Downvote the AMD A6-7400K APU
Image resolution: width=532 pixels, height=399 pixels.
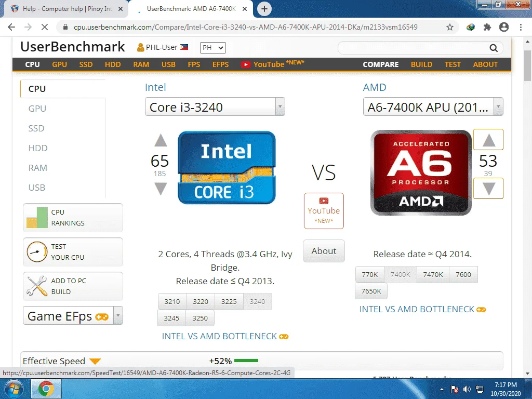[488, 188]
